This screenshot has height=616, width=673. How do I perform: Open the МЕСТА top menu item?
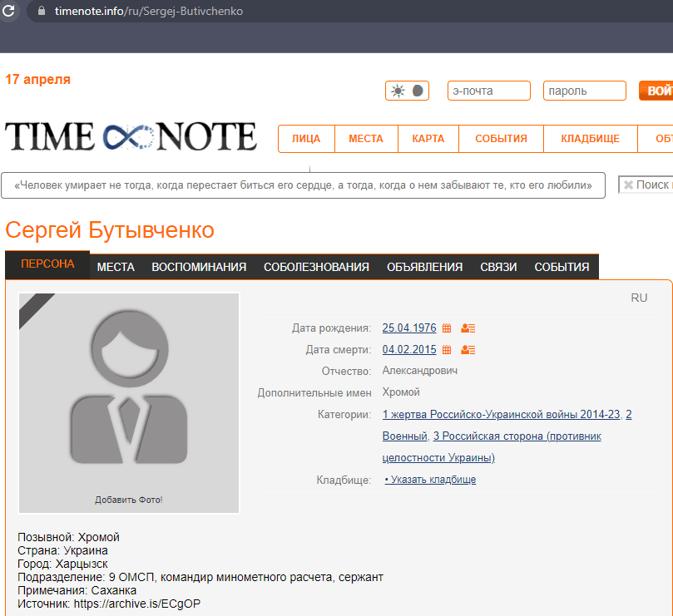[x=366, y=139]
